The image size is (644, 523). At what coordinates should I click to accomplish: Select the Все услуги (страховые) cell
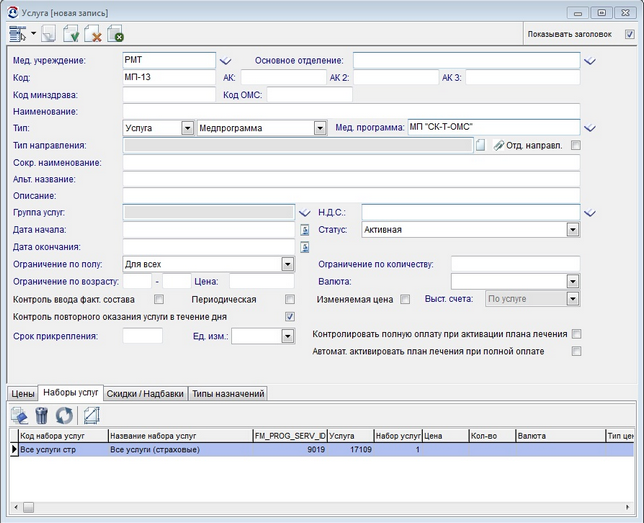click(180, 449)
